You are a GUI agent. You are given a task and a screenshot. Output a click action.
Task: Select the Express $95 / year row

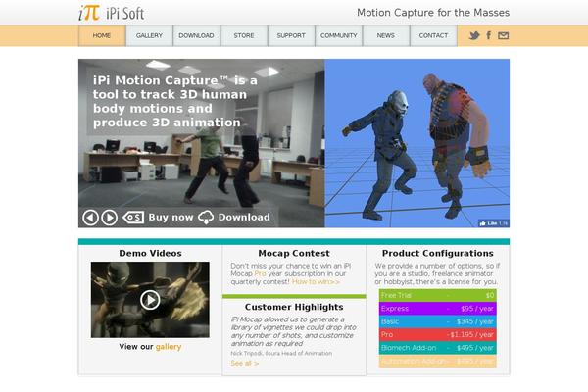[x=438, y=309]
